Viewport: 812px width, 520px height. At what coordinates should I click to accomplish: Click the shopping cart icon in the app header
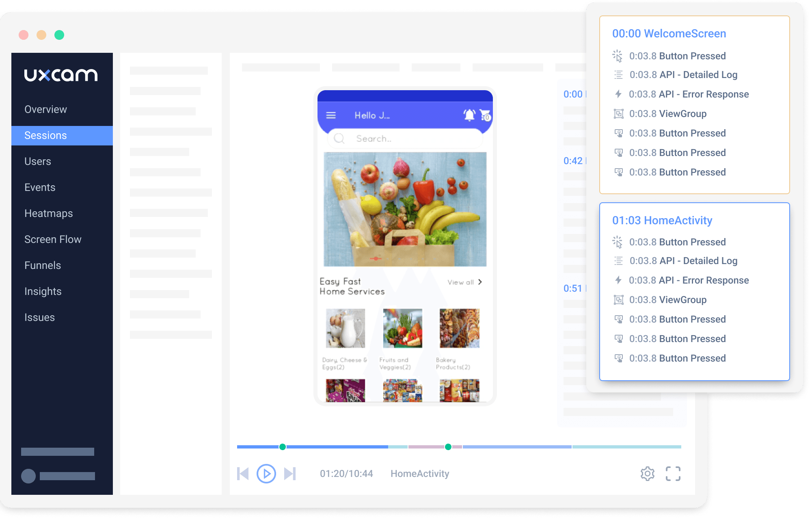pyautogui.click(x=485, y=116)
